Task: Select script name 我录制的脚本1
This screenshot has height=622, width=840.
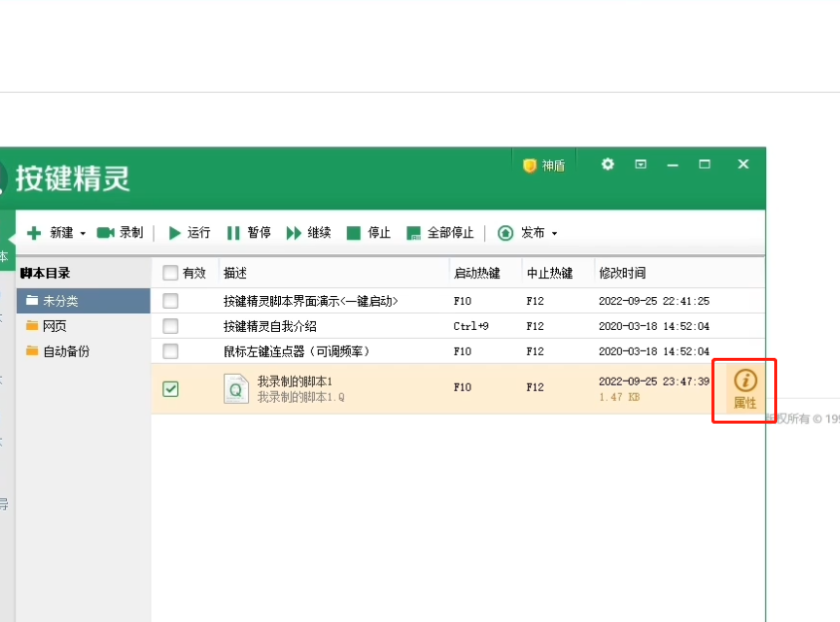Action: tap(295, 382)
